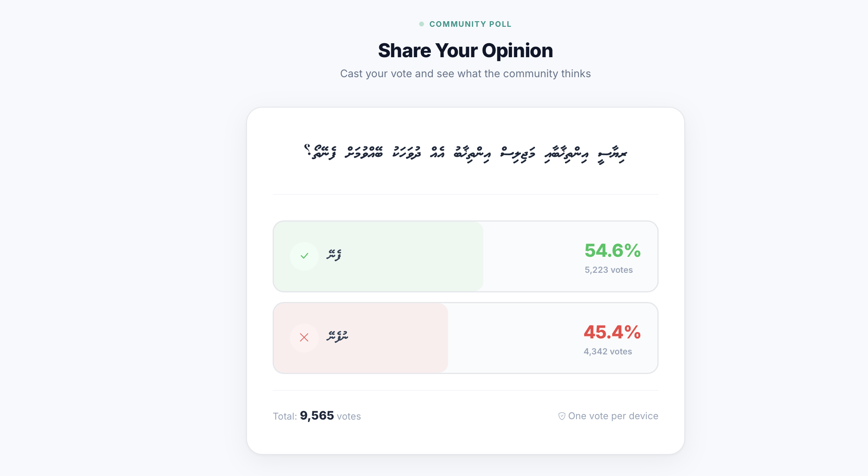The width and height of the screenshot is (868, 476).
Task: Click the shield icon in the footer
Action: point(562,416)
